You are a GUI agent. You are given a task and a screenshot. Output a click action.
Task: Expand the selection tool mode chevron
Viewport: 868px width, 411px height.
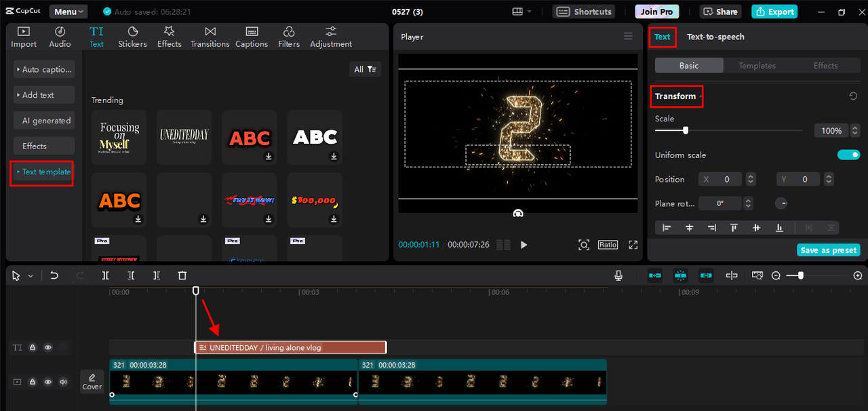pos(31,276)
